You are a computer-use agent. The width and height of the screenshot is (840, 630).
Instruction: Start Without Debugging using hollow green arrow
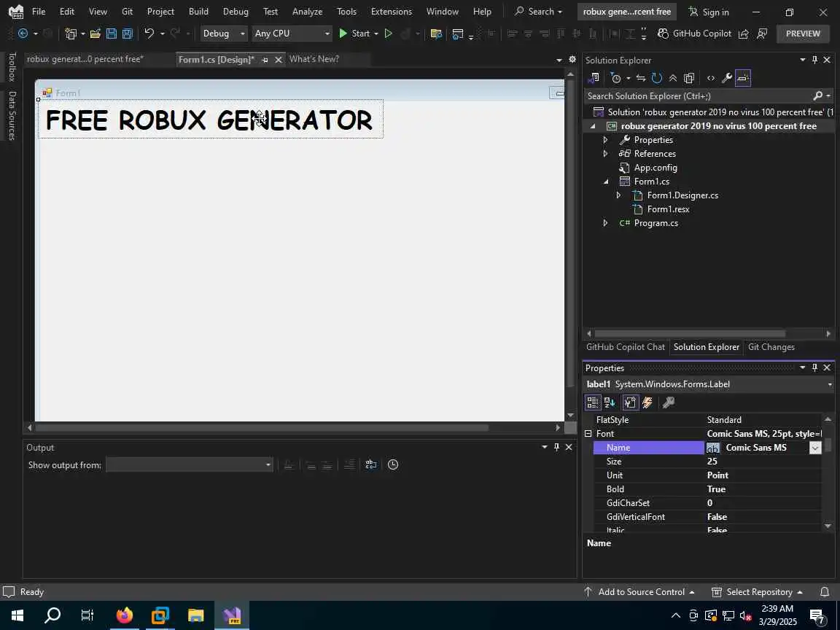click(x=389, y=34)
